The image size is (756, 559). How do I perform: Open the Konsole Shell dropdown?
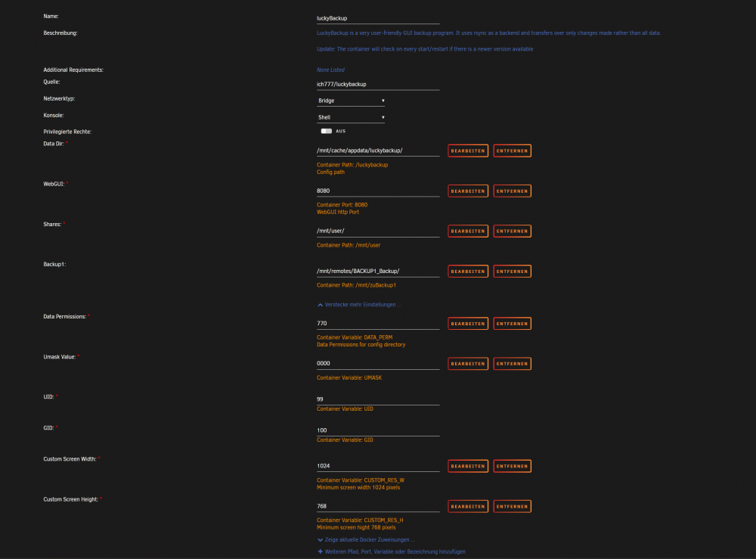(x=351, y=117)
